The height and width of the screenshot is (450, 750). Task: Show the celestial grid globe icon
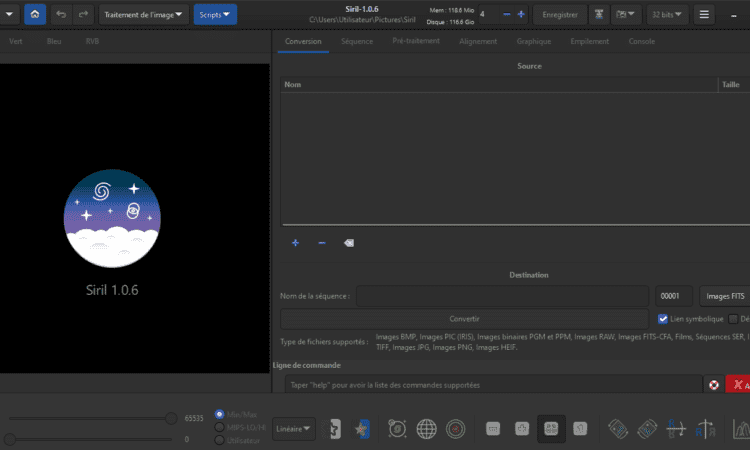coord(426,429)
